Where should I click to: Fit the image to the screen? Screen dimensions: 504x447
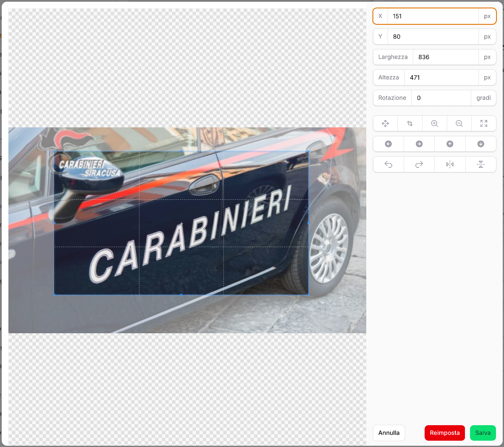484,123
